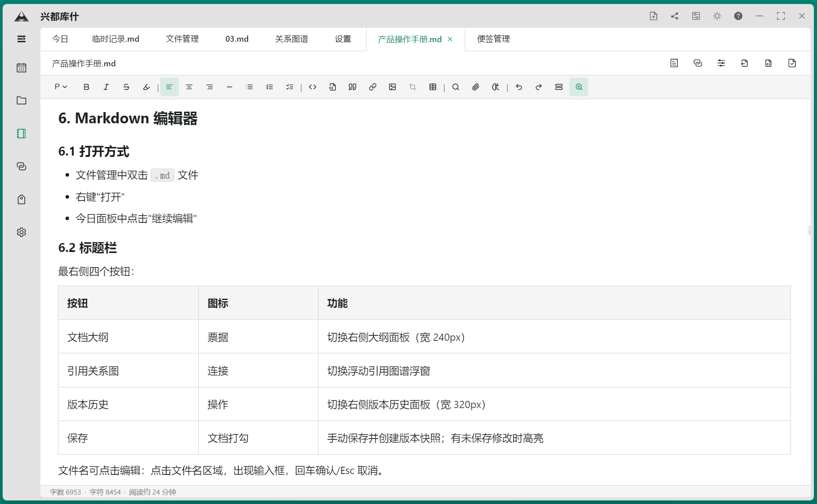The width and height of the screenshot is (817, 504).
Task: Toggle the document outline panel
Action: [674, 63]
